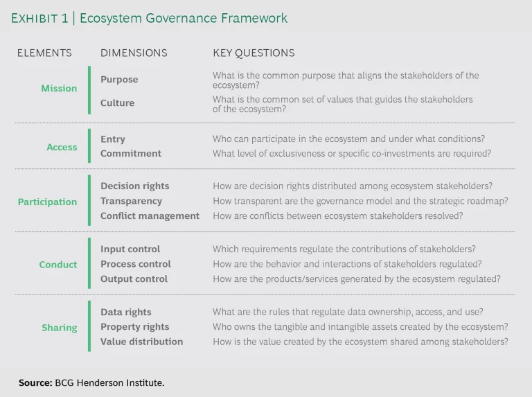Select the Sharing element label
This screenshot has width=532, height=397.
pyautogui.click(x=60, y=328)
